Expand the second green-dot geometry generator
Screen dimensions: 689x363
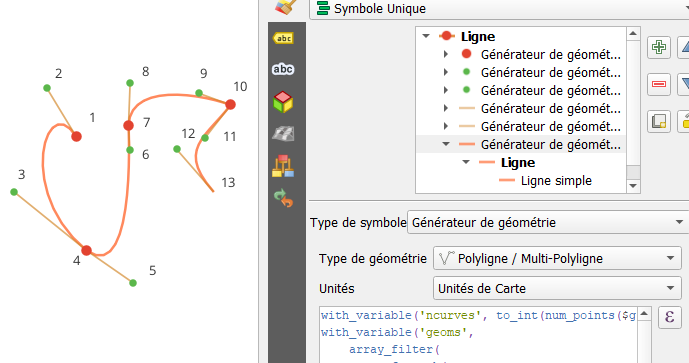(x=446, y=90)
